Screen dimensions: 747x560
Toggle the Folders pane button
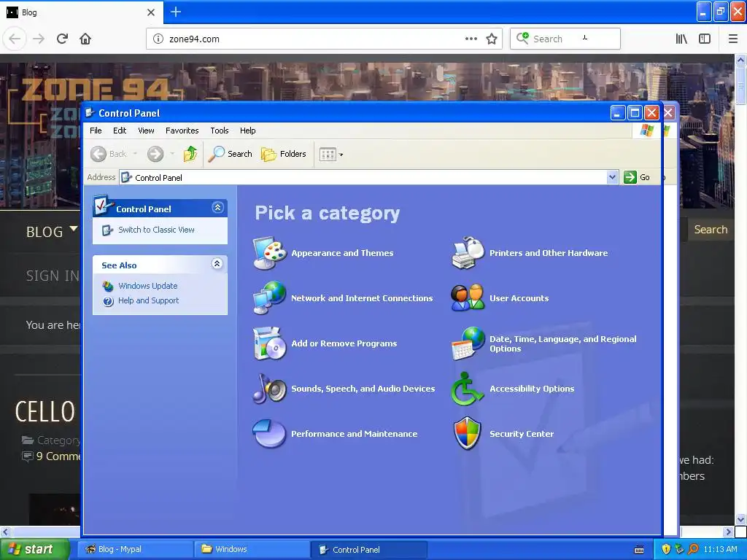pyautogui.click(x=284, y=154)
